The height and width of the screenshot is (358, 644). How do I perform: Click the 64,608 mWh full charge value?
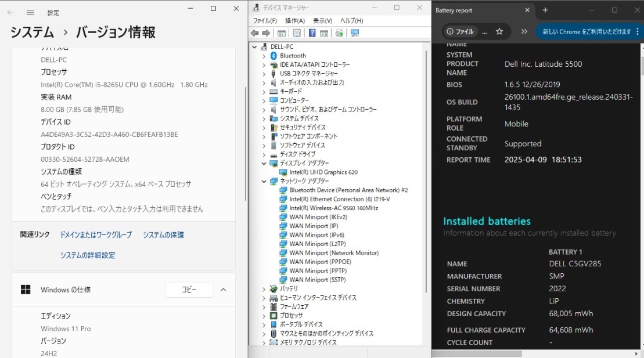[571, 330]
